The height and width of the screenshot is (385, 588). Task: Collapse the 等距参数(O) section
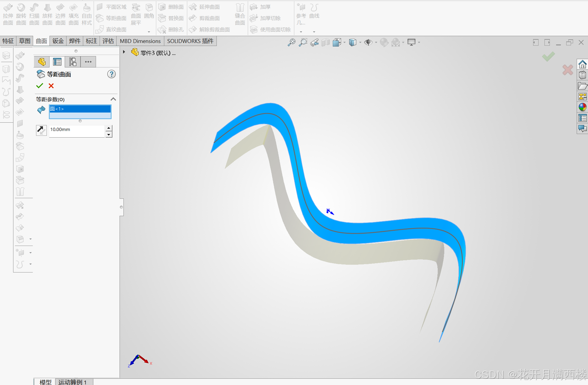tap(113, 99)
